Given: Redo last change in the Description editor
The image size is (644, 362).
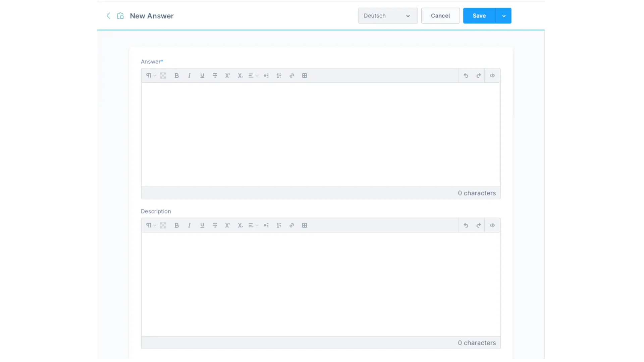Looking at the screenshot, I should pyautogui.click(x=478, y=225).
